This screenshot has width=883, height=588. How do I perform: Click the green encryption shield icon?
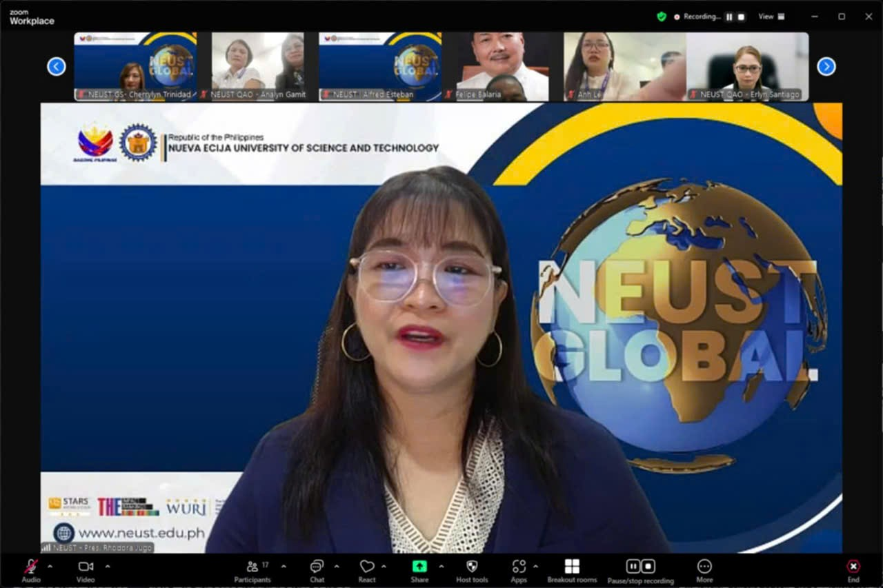(x=662, y=17)
